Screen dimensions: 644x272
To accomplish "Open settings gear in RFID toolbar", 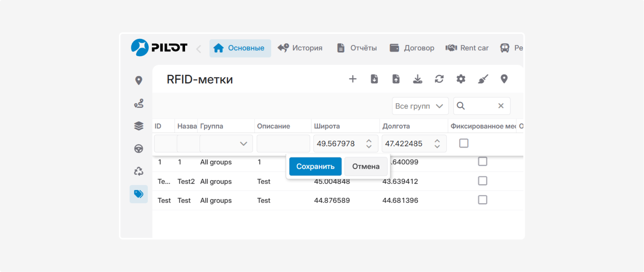I will click(461, 79).
